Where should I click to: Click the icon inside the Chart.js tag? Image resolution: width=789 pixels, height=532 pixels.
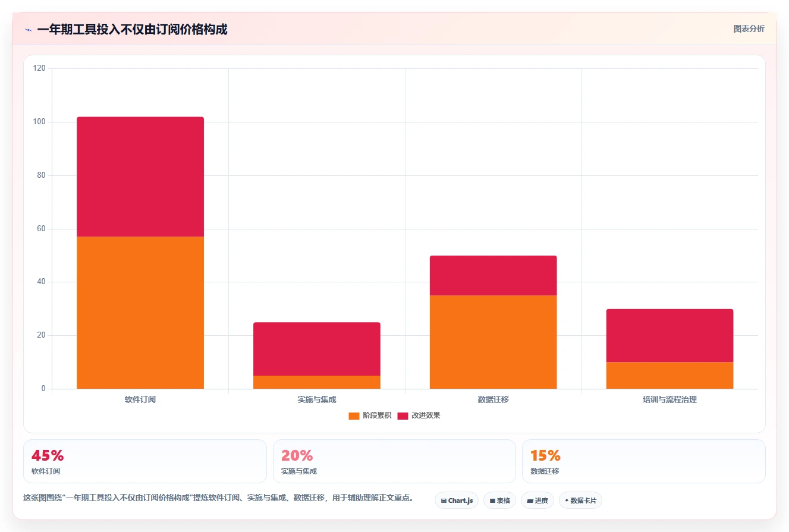[444, 501]
